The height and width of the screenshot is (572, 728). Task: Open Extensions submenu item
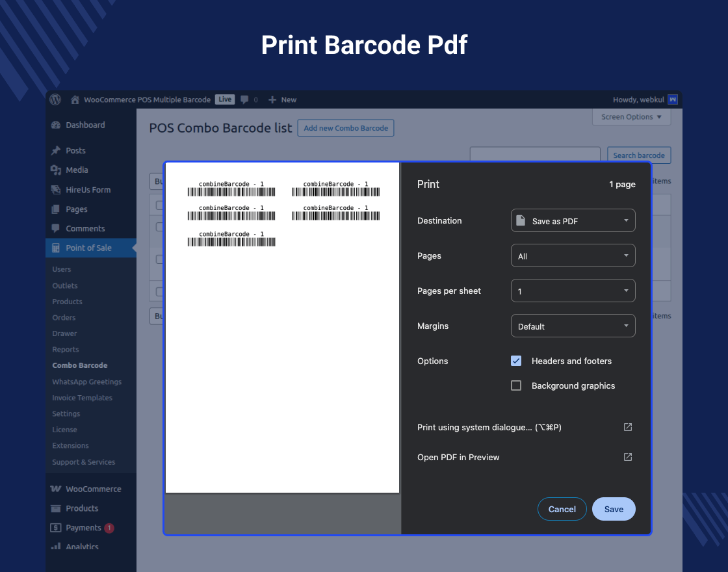(x=71, y=445)
